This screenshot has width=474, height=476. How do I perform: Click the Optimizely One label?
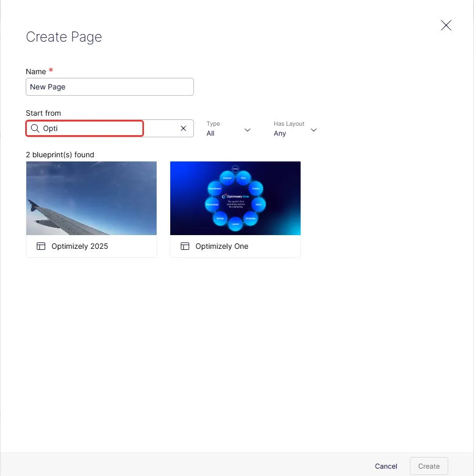pos(222,246)
